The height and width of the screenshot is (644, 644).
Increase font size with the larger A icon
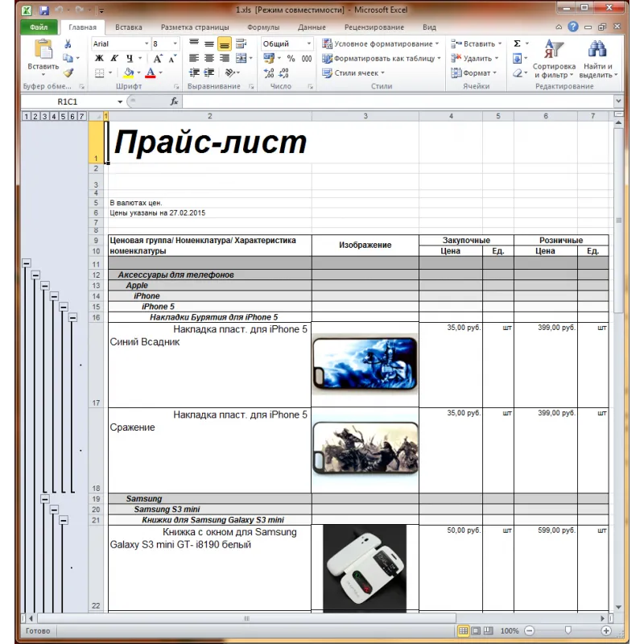[x=158, y=58]
